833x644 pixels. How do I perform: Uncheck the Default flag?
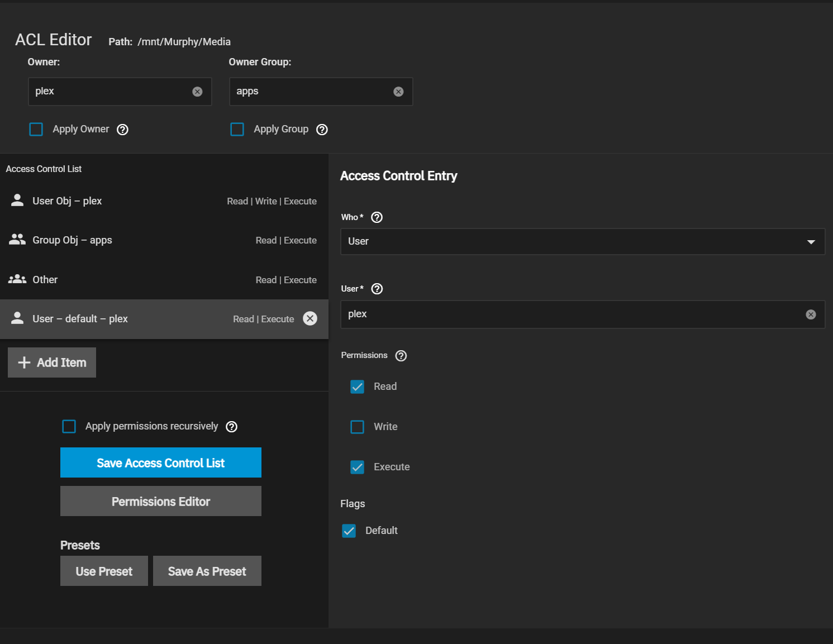[349, 531]
